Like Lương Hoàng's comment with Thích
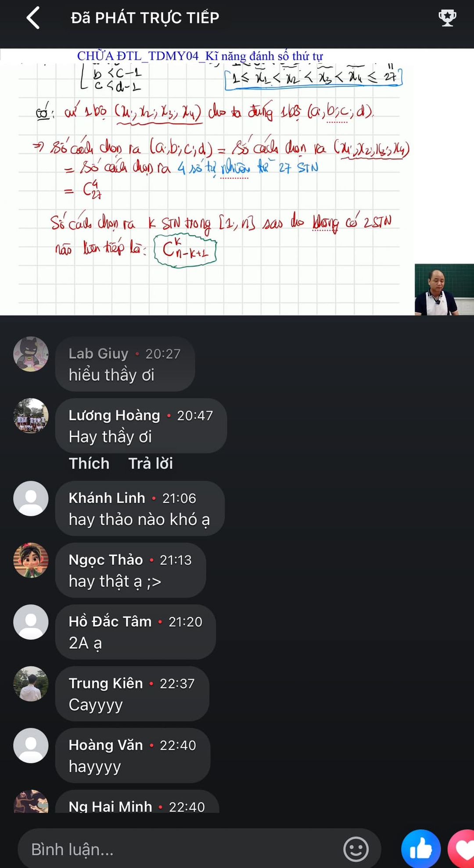Screen dimensions: 474x868 pos(89,463)
